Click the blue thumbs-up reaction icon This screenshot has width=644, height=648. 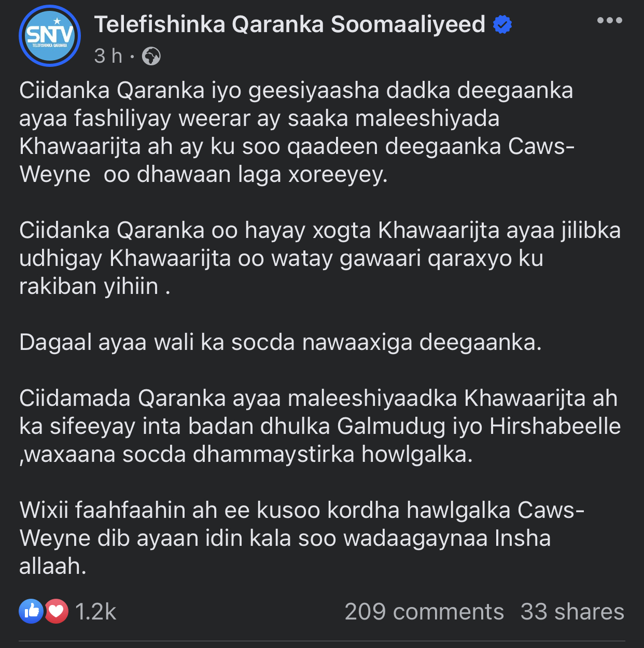click(31, 611)
